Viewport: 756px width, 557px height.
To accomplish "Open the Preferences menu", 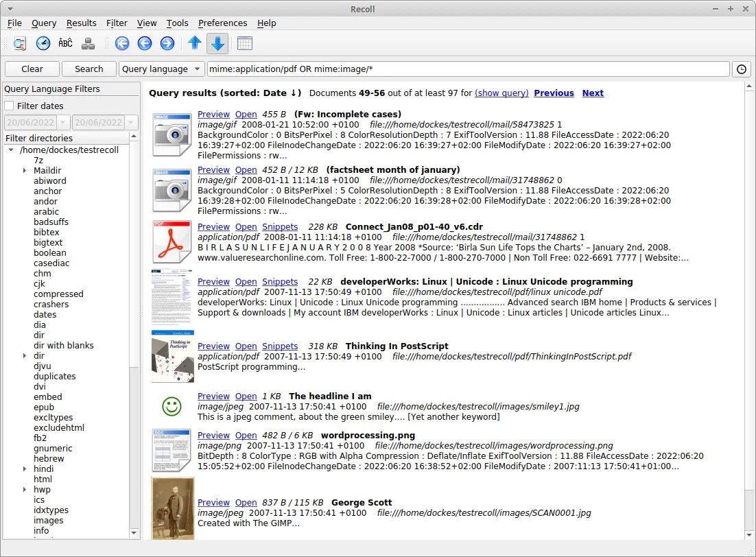I will [x=222, y=23].
